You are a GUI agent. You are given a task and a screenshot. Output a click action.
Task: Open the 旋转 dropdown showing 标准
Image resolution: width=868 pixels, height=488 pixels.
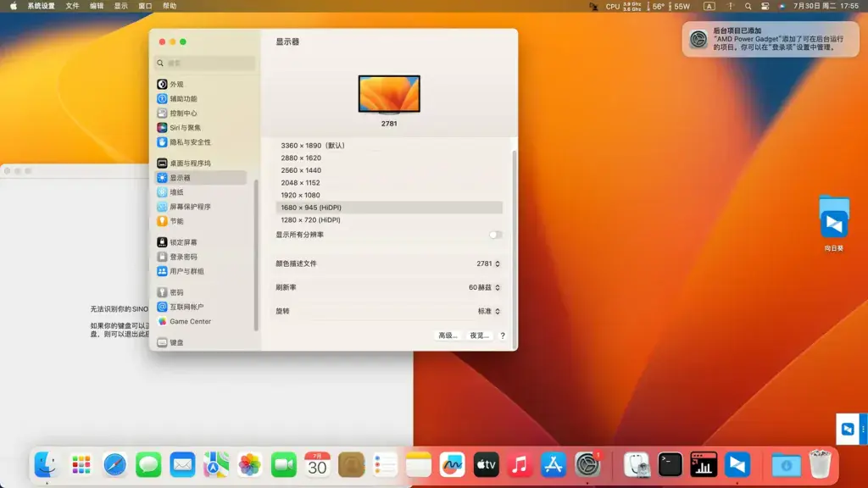489,312
